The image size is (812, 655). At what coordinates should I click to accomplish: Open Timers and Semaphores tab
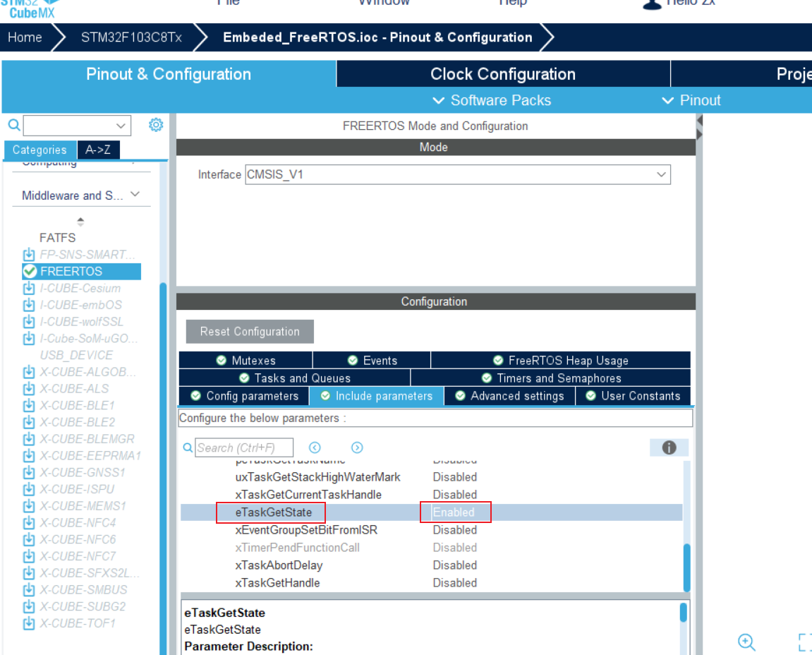(x=551, y=378)
